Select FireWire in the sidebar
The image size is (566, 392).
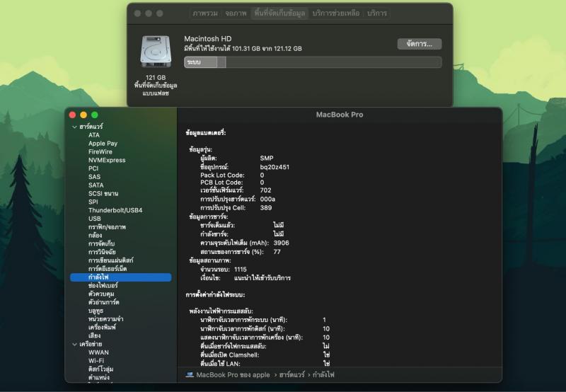[100, 151]
